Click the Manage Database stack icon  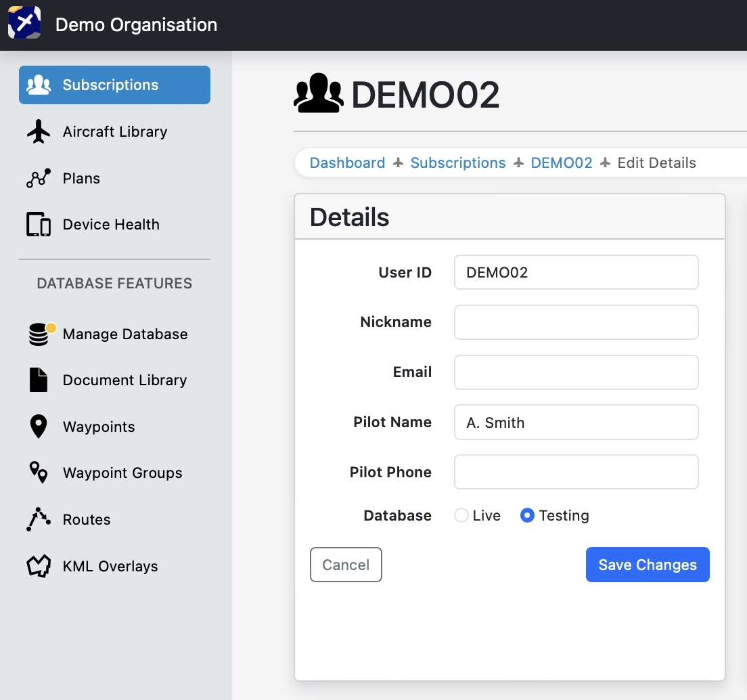(x=41, y=334)
